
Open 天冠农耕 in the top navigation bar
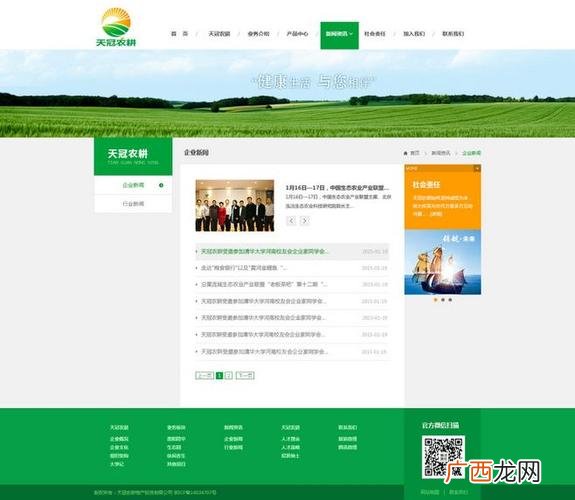point(219,34)
